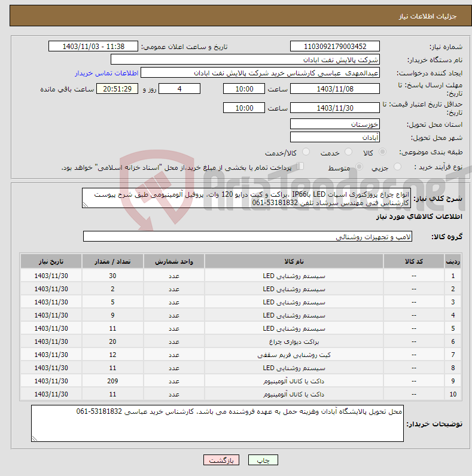Click the اطلاعات کالاهای مورد نیاز section heading

point(419,216)
